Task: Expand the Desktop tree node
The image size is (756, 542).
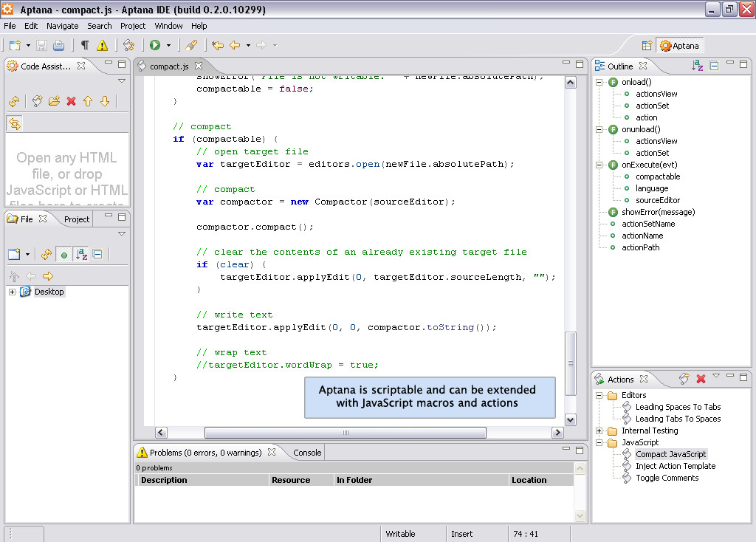Action: click(12, 292)
